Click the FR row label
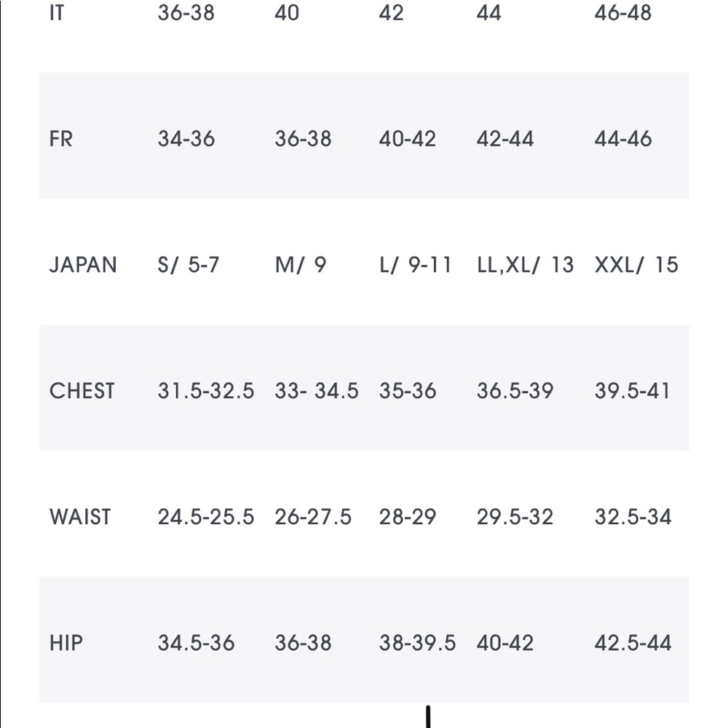Image resolution: width=728 pixels, height=728 pixels. (x=61, y=139)
